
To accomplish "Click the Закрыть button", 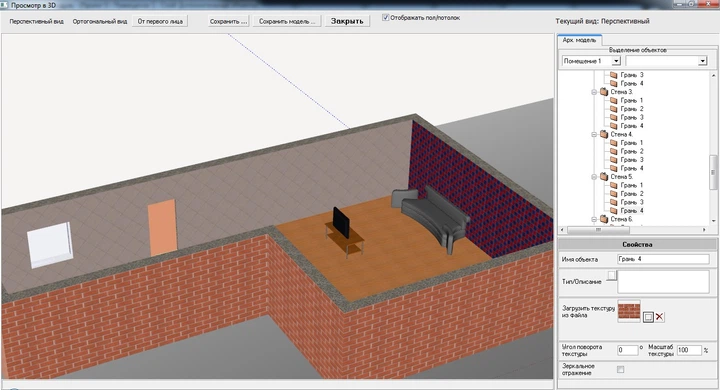I will click(347, 21).
